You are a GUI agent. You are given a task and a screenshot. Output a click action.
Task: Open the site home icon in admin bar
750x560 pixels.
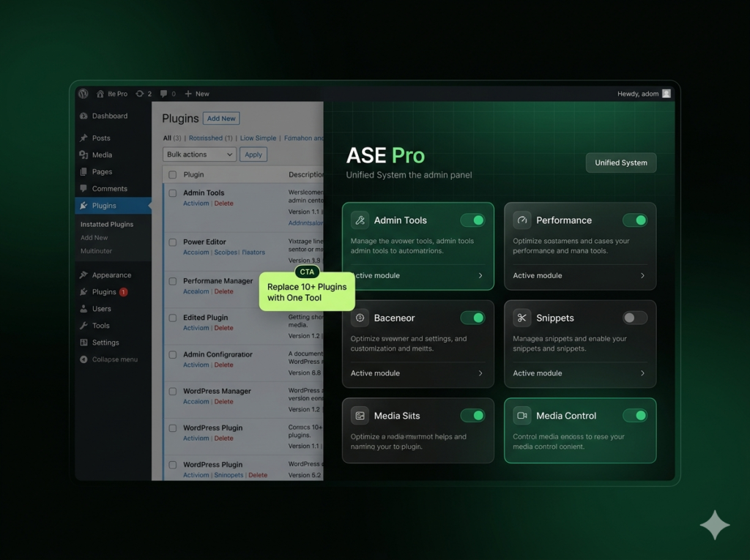point(100,94)
